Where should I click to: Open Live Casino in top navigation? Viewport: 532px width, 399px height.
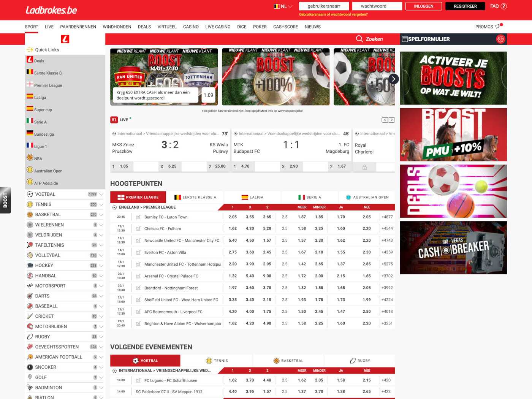click(218, 27)
